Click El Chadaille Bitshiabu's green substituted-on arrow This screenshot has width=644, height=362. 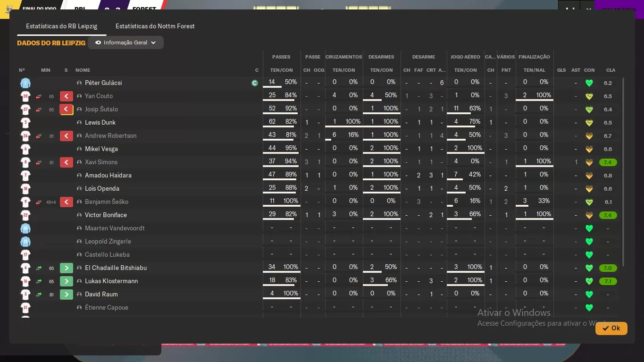tap(67, 268)
